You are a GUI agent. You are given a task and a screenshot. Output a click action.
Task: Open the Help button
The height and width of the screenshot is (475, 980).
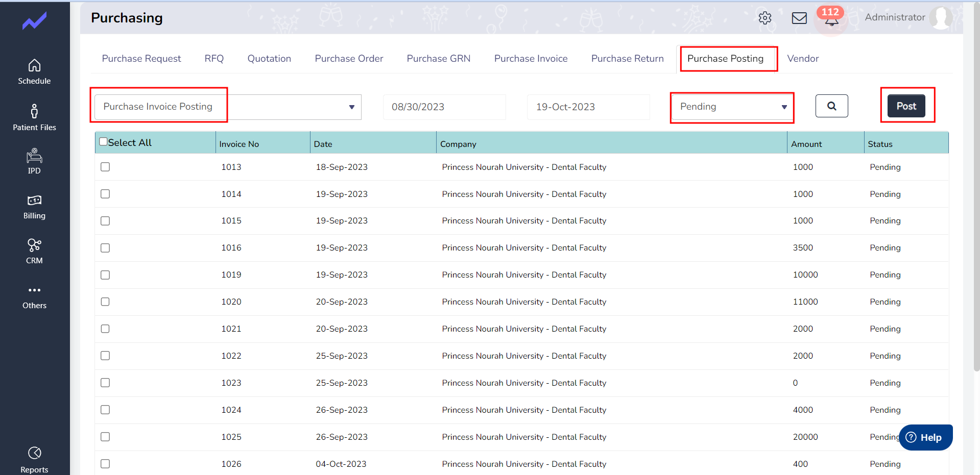pos(925,437)
